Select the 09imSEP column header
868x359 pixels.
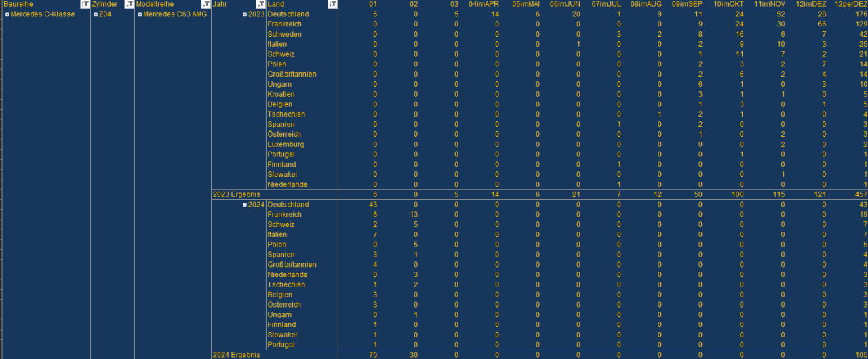coord(688,4)
